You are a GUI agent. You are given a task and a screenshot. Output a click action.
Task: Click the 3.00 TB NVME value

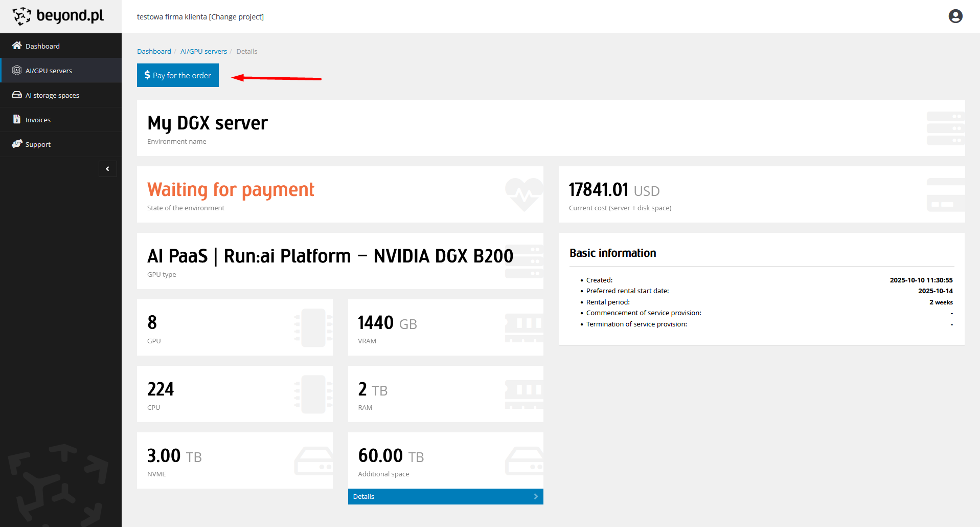[x=174, y=456]
